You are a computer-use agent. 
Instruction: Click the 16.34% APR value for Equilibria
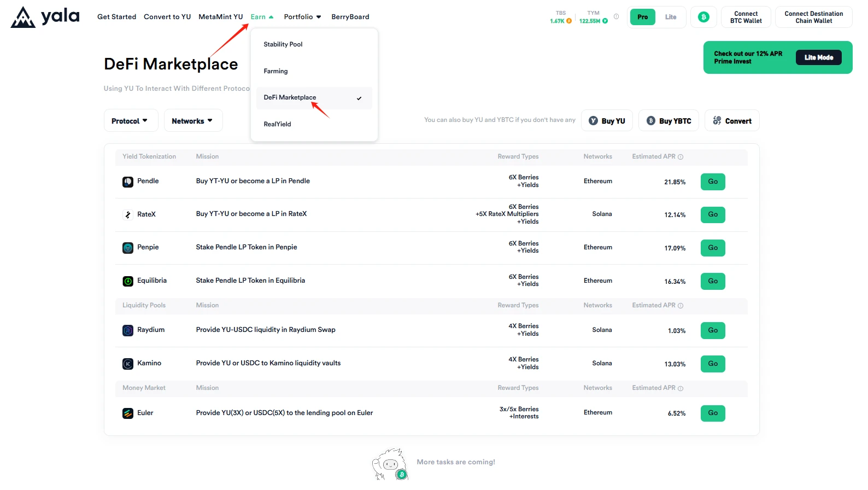coord(675,282)
